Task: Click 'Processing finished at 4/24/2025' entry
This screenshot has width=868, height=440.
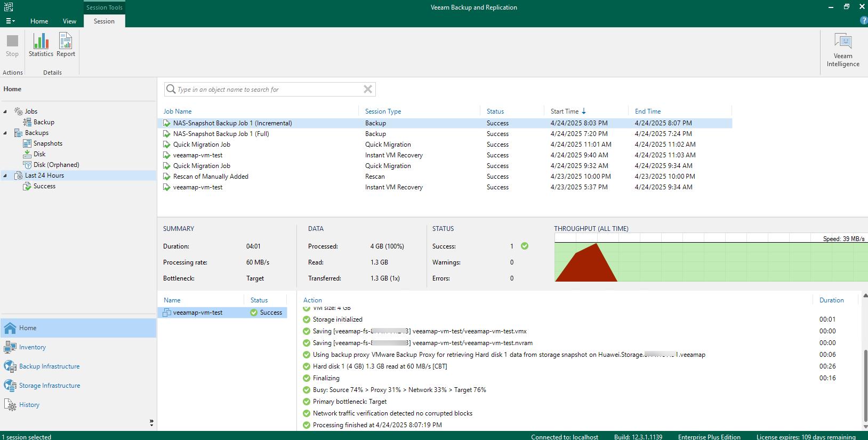Action: click(x=377, y=425)
